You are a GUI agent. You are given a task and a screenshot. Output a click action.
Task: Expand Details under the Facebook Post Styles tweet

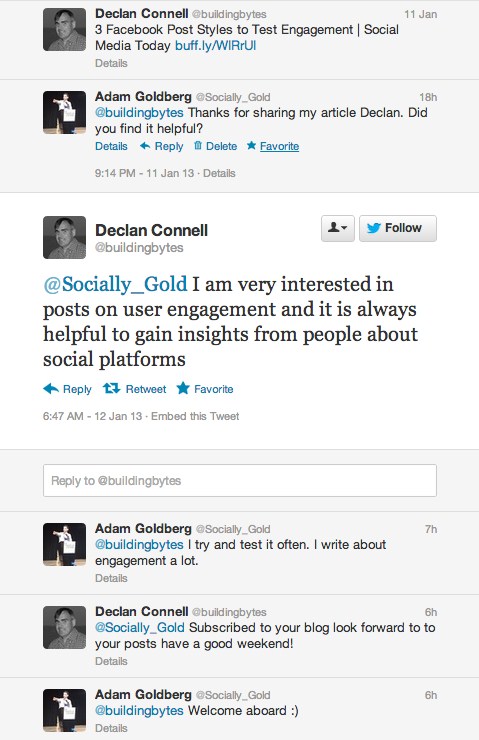(x=111, y=63)
